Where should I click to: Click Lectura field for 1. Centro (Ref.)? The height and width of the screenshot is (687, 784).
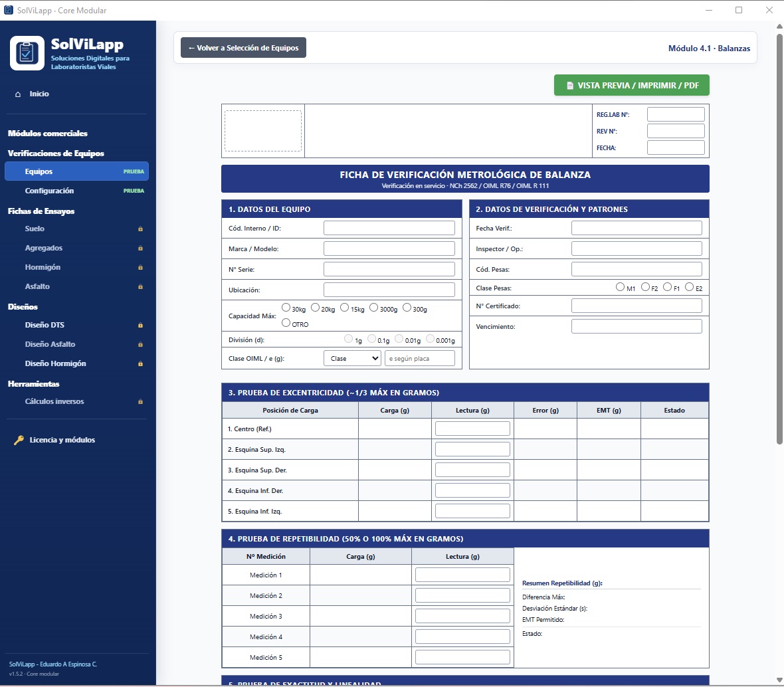[472, 429]
